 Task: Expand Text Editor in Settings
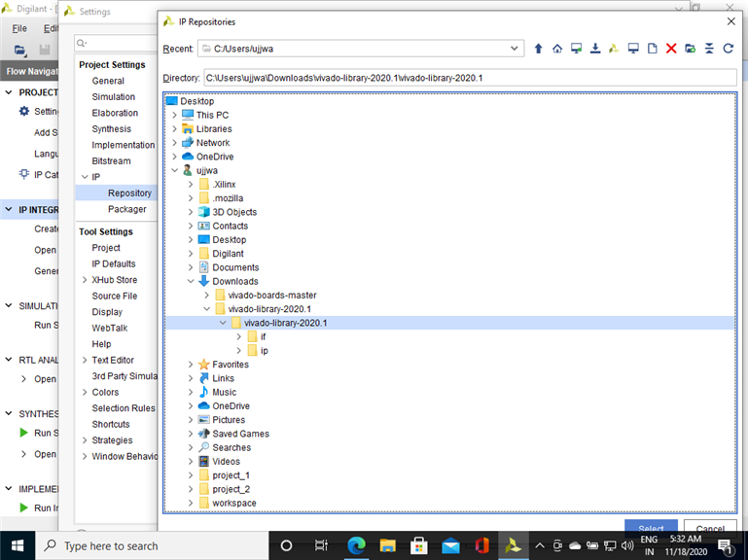tap(85, 360)
